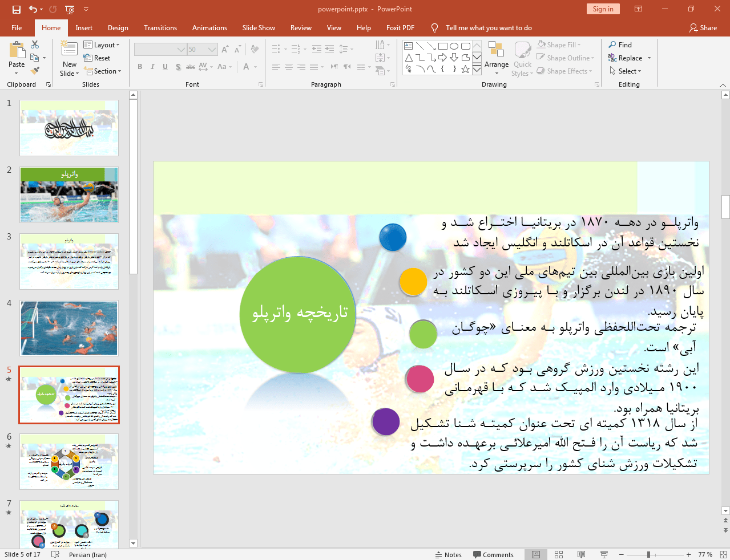The width and height of the screenshot is (730, 560).
Task: Click the Paste clipboard icon
Action: [x=17, y=51]
